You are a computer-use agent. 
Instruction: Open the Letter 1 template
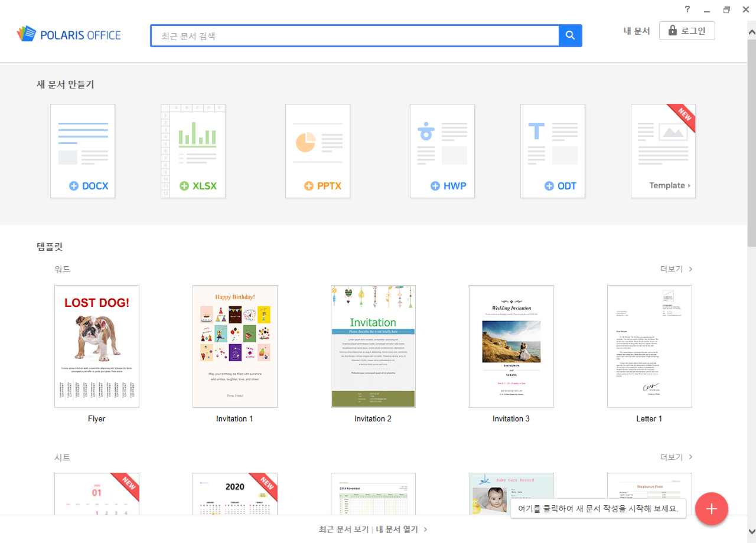650,346
